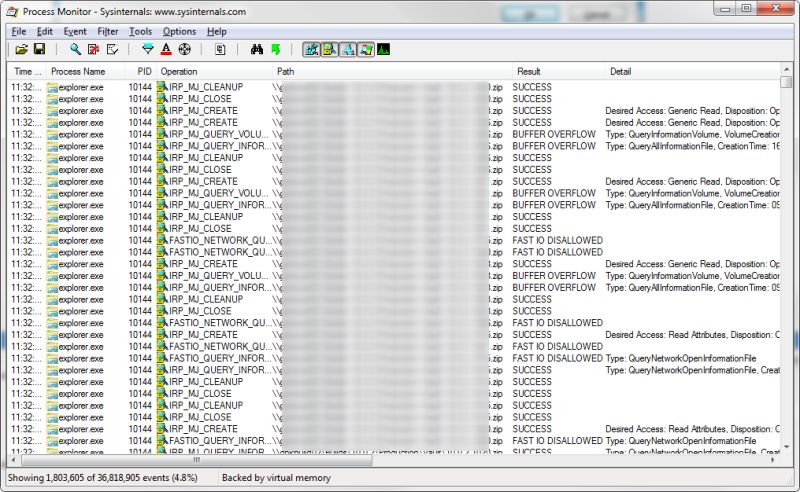Maximize the Process Monitor window
This screenshot has width=800, height=492.
746,9
